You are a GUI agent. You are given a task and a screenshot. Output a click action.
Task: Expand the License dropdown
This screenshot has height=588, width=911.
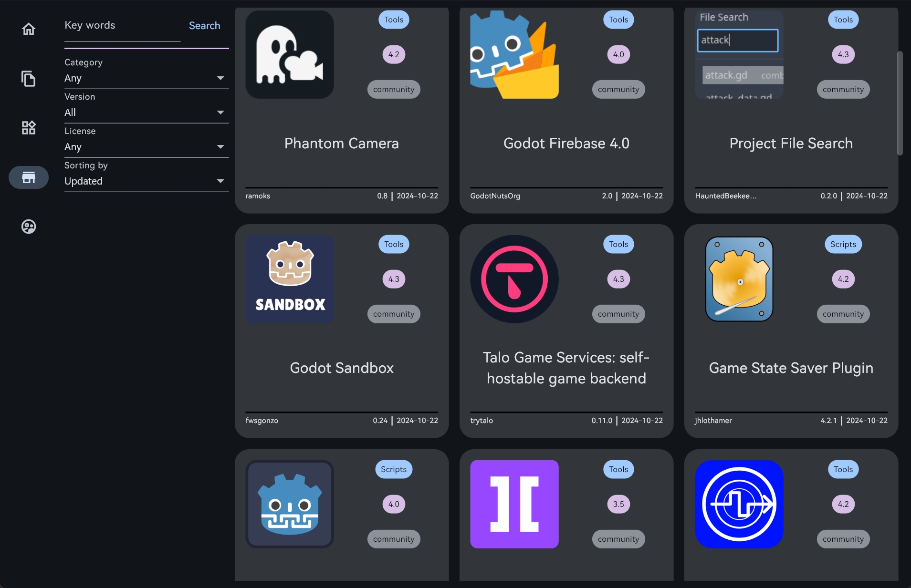coord(147,147)
